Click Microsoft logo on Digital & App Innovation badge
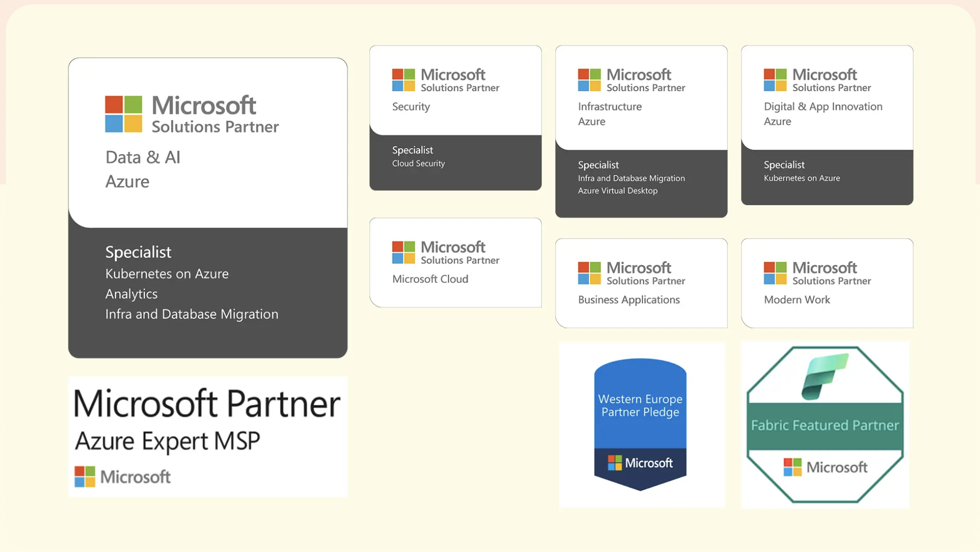The image size is (980, 552). tap(775, 80)
